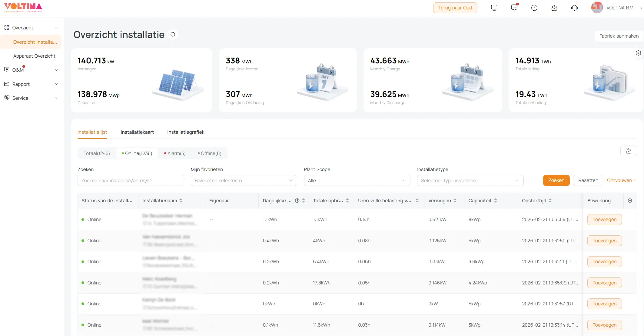Switch to the Installatiegrafiek tab
The height and width of the screenshot is (336, 644).
click(x=186, y=132)
